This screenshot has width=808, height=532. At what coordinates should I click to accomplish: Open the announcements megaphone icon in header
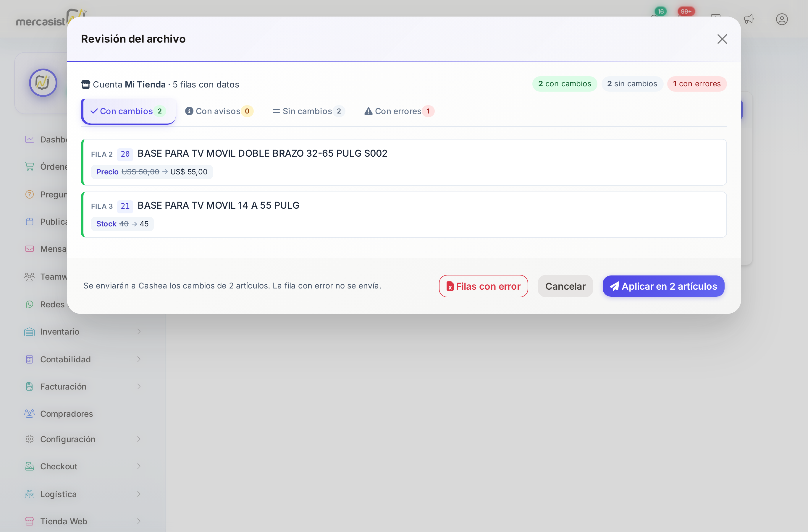point(749,19)
